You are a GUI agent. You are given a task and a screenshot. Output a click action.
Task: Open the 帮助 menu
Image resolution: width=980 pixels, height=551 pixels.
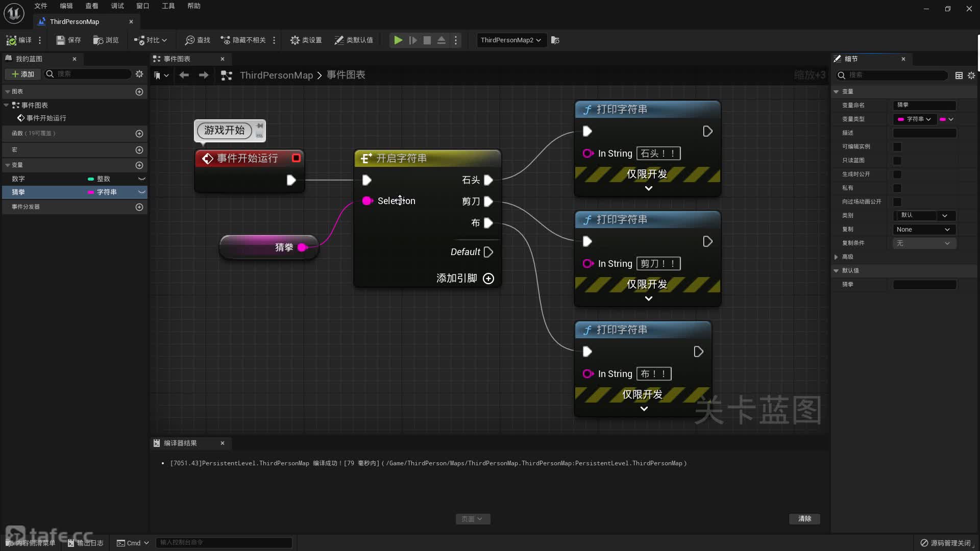[194, 6]
